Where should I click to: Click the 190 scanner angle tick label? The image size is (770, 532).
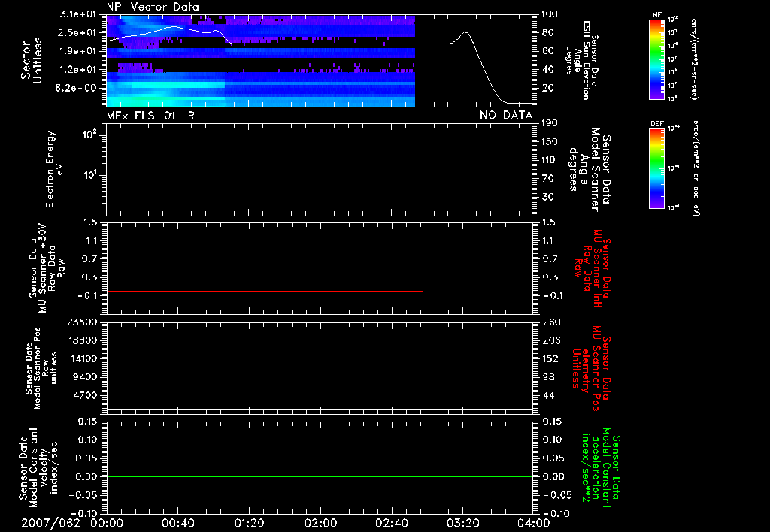(x=550, y=123)
